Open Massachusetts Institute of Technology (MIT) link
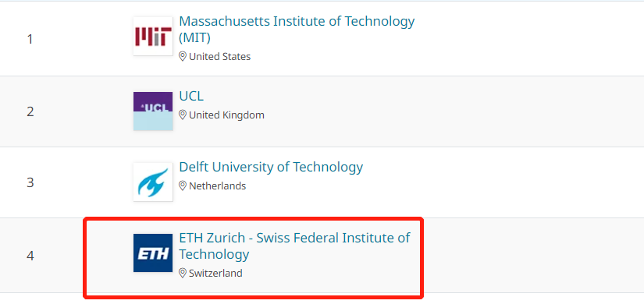644x304 pixels. point(297,29)
